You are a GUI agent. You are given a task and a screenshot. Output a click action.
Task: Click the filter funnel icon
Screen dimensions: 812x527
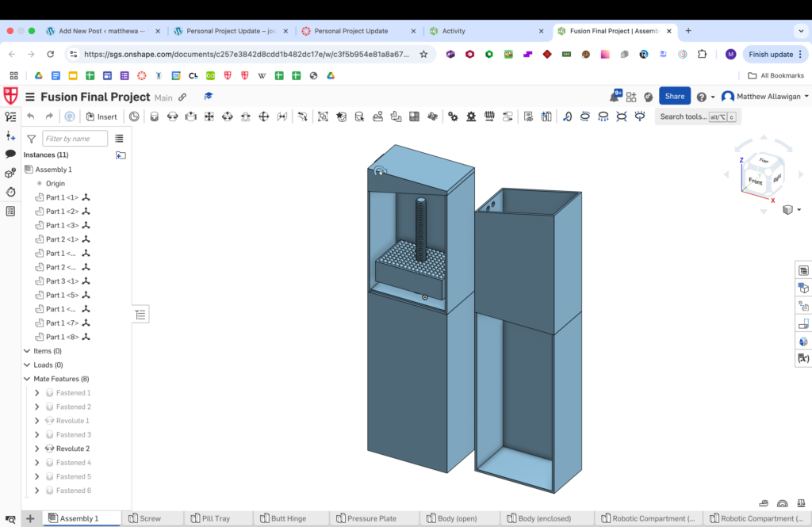point(31,139)
